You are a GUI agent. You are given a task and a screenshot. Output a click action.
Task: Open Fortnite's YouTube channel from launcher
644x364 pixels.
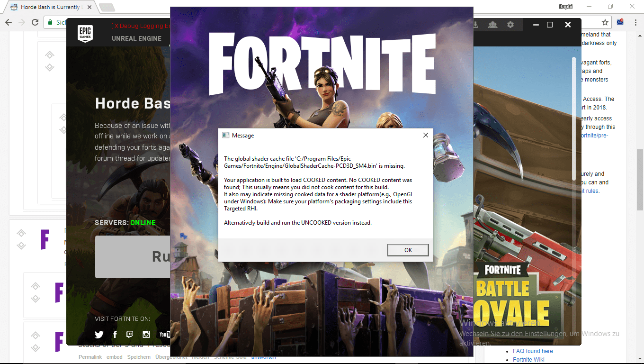coord(164,335)
